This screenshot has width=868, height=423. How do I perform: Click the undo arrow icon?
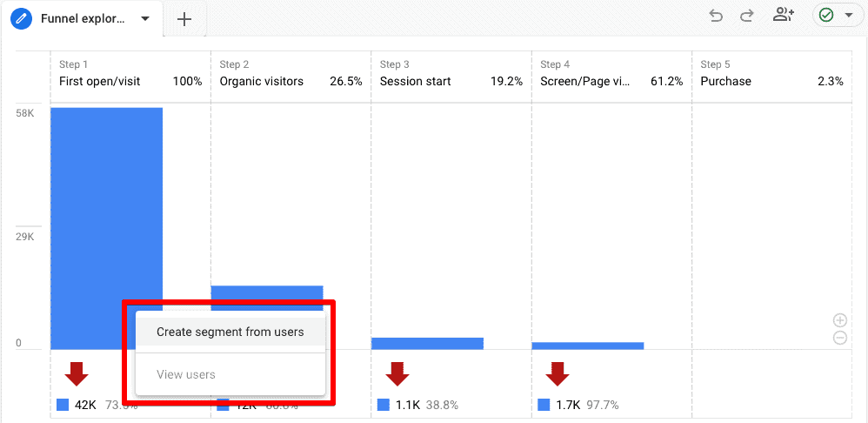click(x=716, y=16)
